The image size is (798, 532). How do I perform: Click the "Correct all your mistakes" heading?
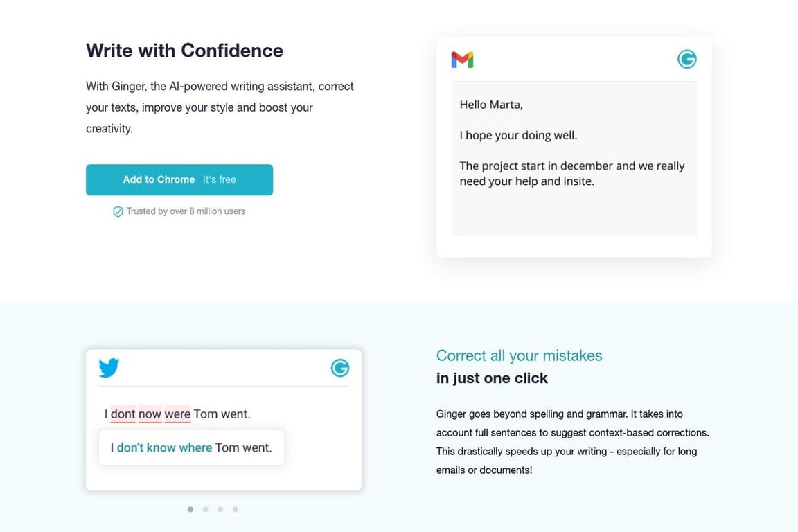click(x=519, y=355)
